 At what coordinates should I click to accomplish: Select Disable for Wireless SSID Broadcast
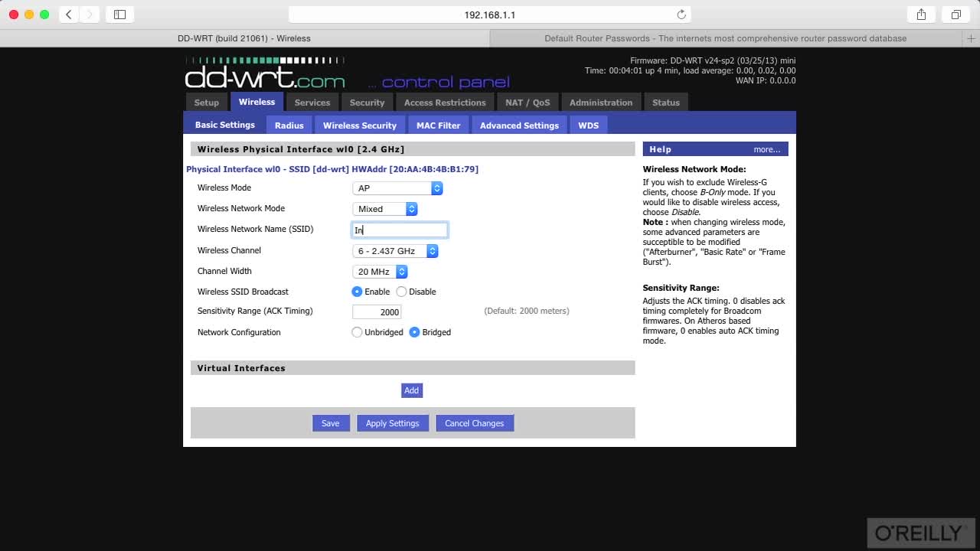coord(401,292)
